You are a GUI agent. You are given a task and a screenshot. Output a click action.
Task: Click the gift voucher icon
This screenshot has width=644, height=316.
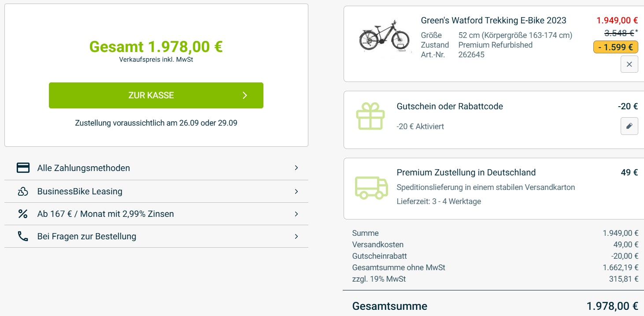click(370, 116)
